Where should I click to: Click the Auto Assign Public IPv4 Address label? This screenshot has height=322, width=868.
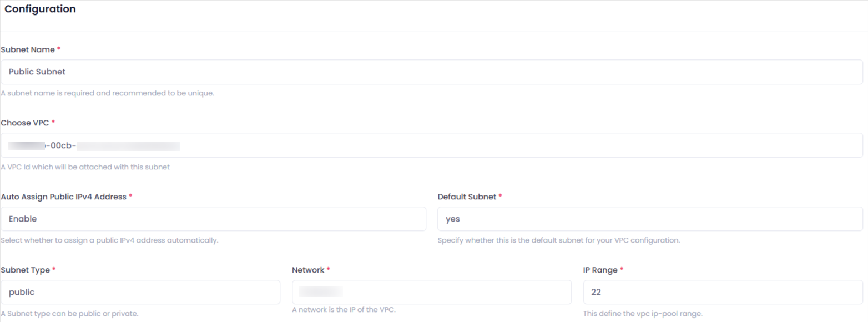click(x=64, y=197)
